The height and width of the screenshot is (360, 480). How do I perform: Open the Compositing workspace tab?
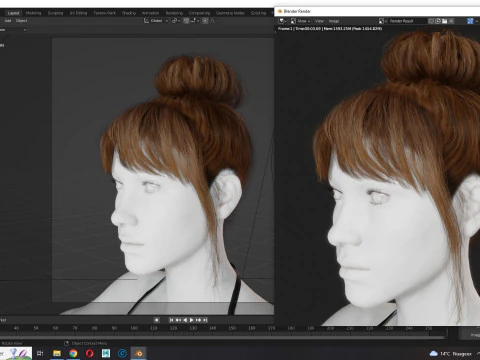pos(199,13)
